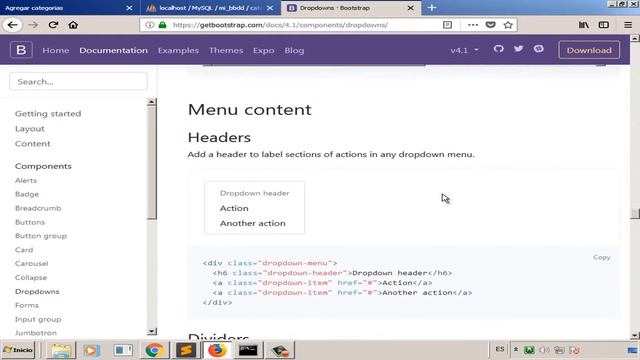Open the Forms docs link
Screen dimensions: 640x360
(x=27, y=305)
